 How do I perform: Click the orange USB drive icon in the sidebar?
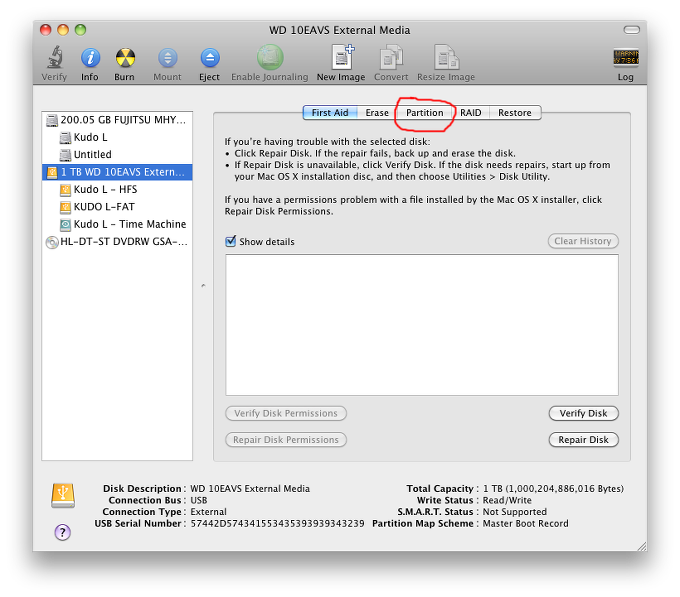coord(52,173)
